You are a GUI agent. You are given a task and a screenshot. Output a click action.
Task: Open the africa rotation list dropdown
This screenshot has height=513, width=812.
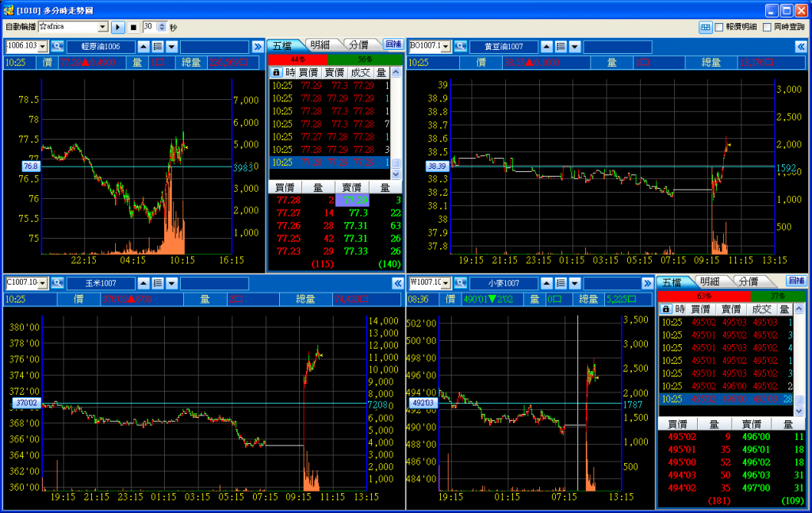click(x=102, y=27)
